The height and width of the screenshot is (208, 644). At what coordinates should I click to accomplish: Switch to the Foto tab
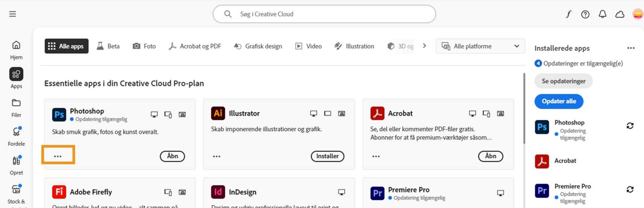pyautogui.click(x=144, y=46)
